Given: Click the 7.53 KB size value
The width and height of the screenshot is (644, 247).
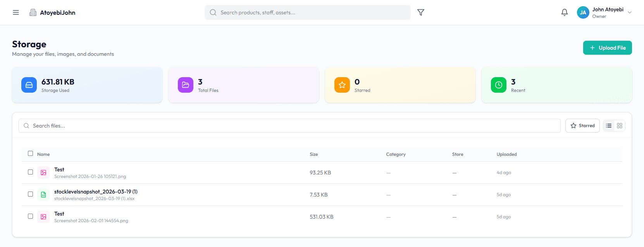Looking at the screenshot, I should click(x=319, y=195).
